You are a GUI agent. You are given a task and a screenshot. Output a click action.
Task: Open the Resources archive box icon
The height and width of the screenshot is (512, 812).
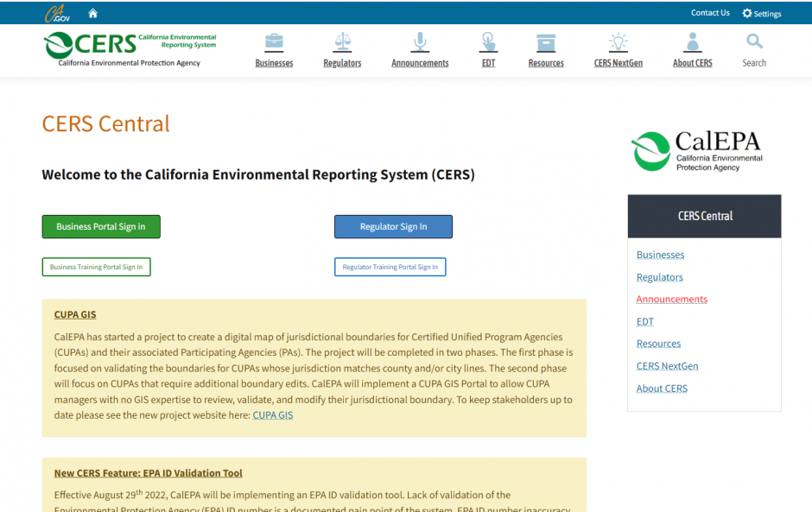pos(546,42)
